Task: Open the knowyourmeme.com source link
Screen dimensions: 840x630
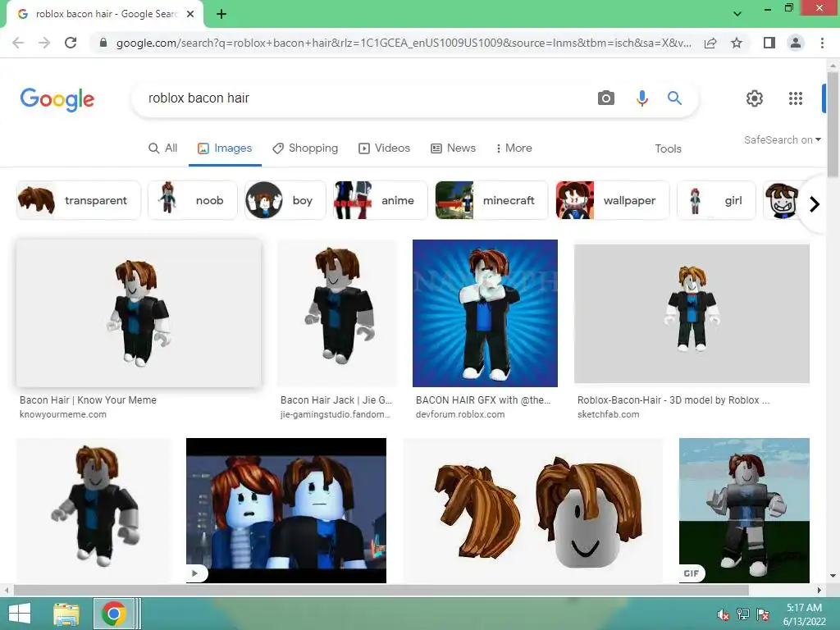Action: 63,414
